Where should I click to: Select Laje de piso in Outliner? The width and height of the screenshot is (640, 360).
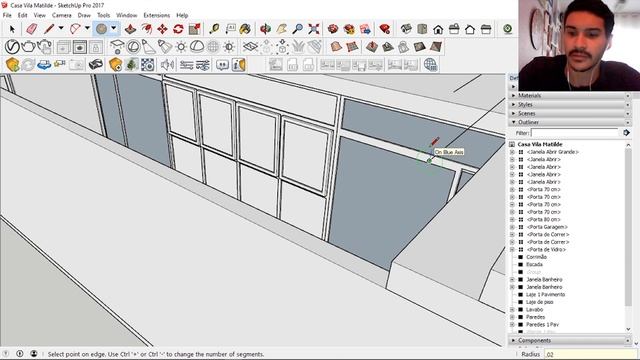[x=540, y=302]
